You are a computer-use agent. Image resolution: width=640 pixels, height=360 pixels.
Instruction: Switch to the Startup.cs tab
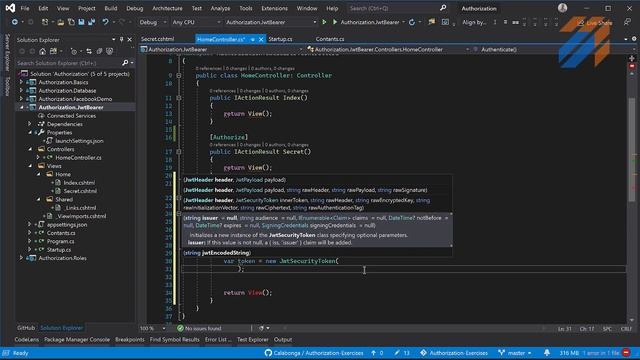280,39
